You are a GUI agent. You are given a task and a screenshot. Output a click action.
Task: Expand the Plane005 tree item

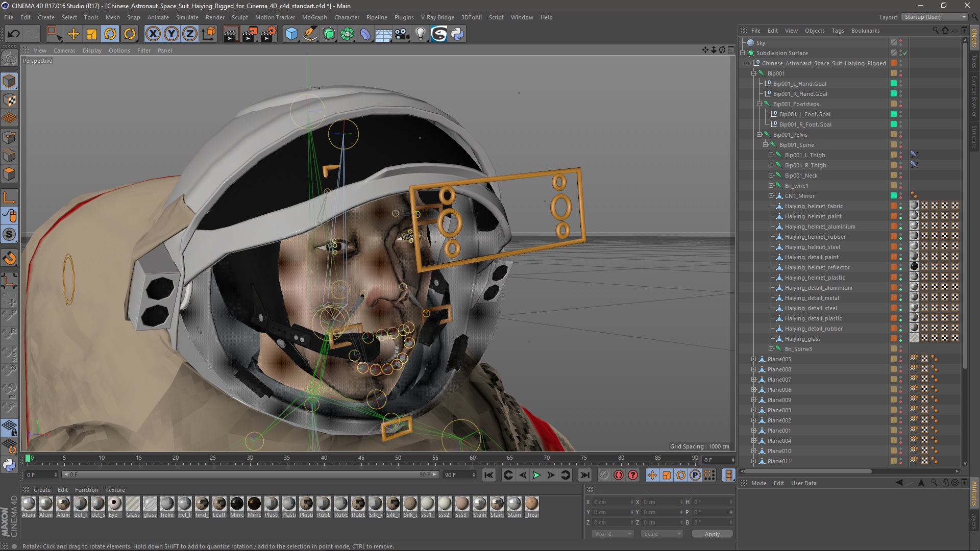[754, 359]
